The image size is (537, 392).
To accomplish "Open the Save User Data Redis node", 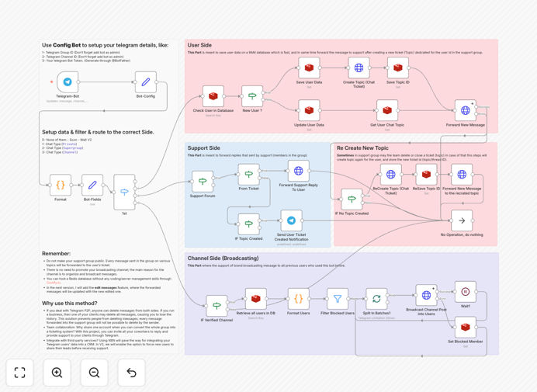I will 309,68.
